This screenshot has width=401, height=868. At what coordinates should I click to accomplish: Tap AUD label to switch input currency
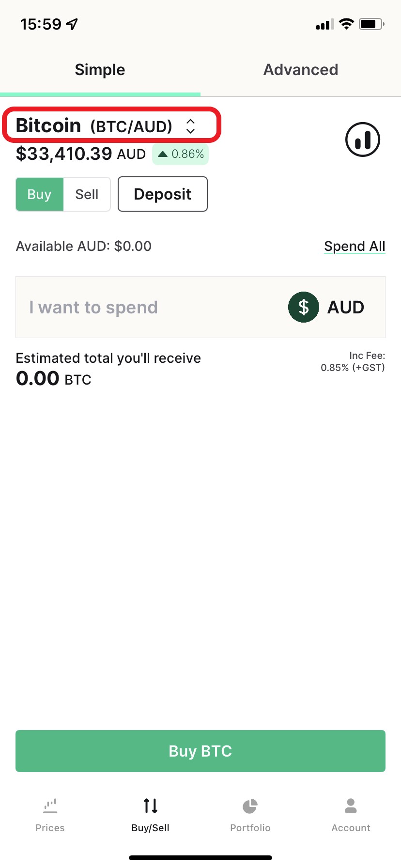click(x=346, y=307)
